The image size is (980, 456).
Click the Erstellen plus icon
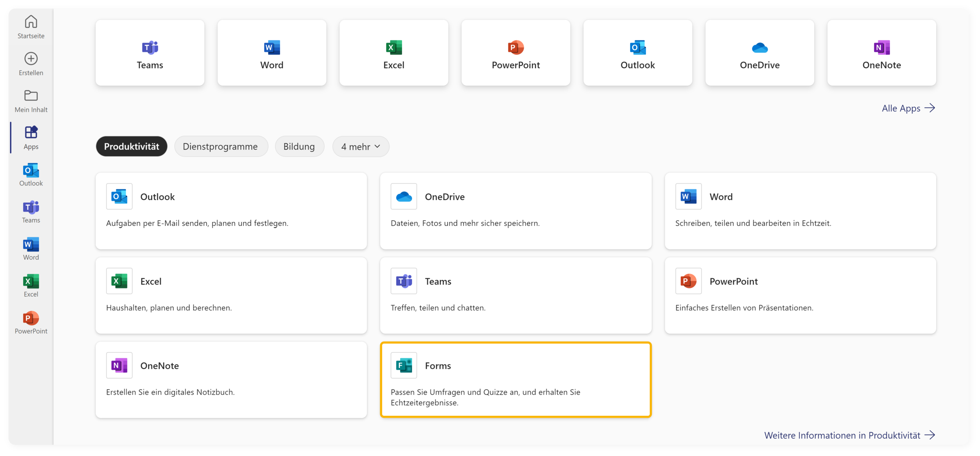point(31,64)
